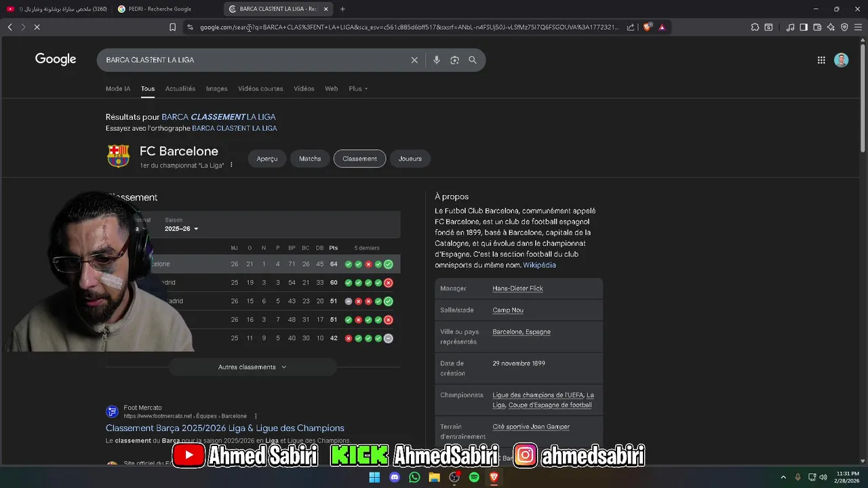Open Classement Barça 2025/2026 Foot Mercato result
The height and width of the screenshot is (488, 868).
(225, 428)
